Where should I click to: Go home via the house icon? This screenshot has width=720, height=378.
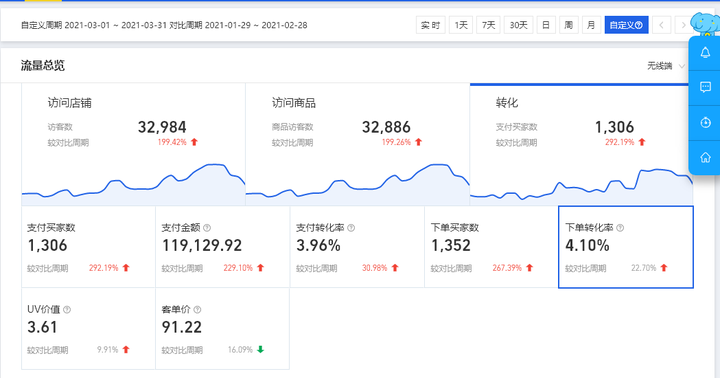pyautogui.click(x=705, y=158)
